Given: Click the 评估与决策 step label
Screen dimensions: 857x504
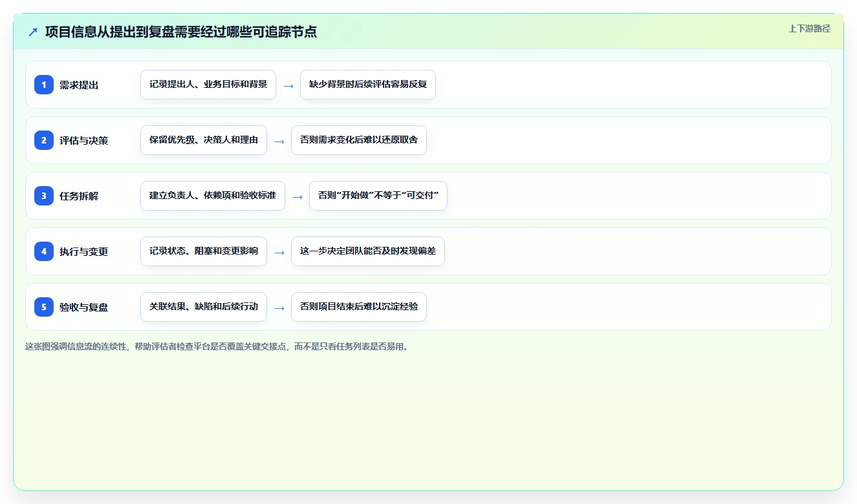Looking at the screenshot, I should tap(83, 140).
